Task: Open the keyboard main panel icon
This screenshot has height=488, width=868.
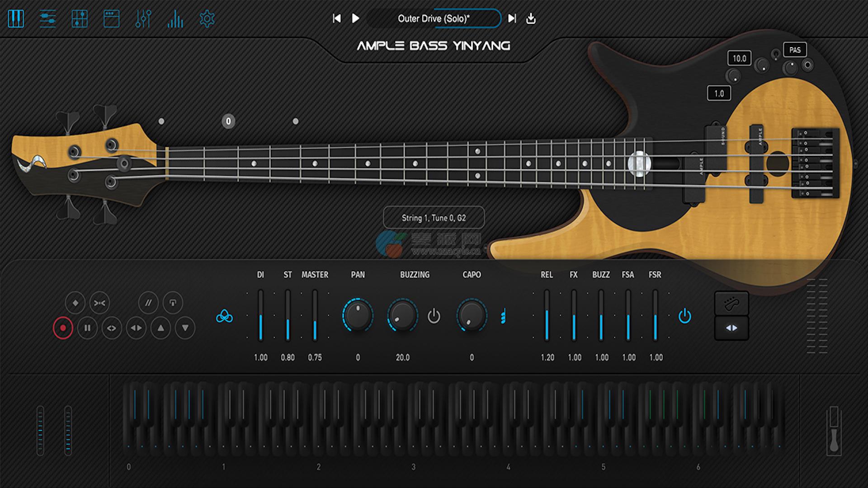Action: coord(16,19)
